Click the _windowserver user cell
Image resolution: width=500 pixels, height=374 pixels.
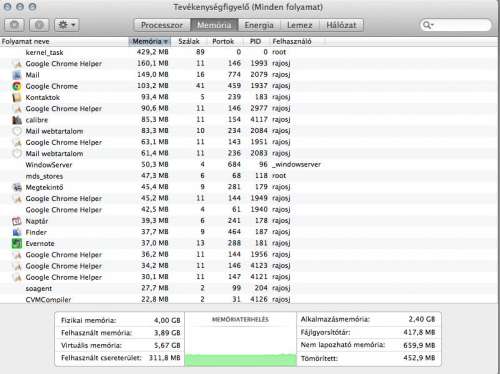pyautogui.click(x=296, y=164)
